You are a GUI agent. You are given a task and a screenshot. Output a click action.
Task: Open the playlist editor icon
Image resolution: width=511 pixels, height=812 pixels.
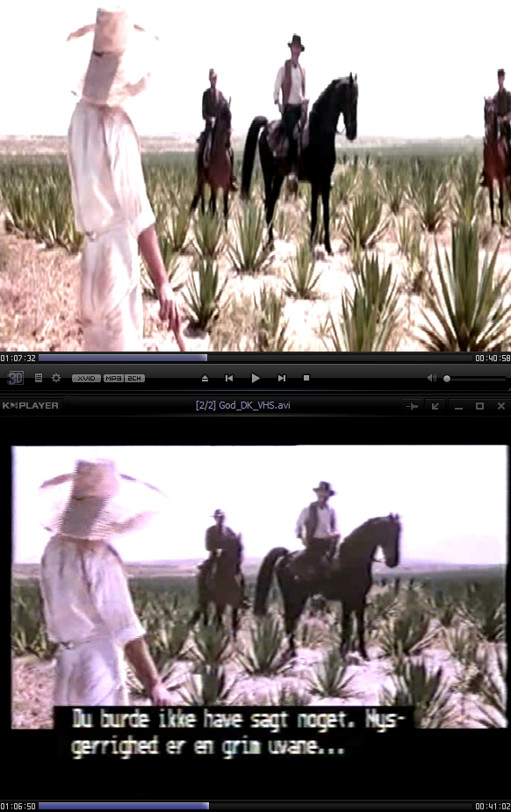pos(39,378)
